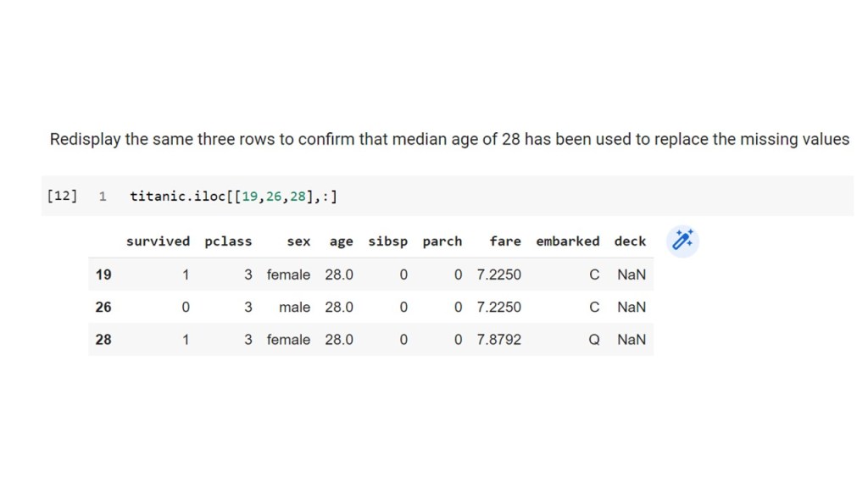Screen dimensions: 868x488
Task: Select the 'fare' column header
Action: coord(505,241)
